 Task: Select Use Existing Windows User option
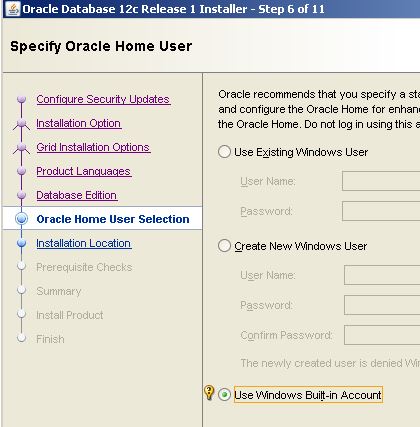tap(224, 152)
